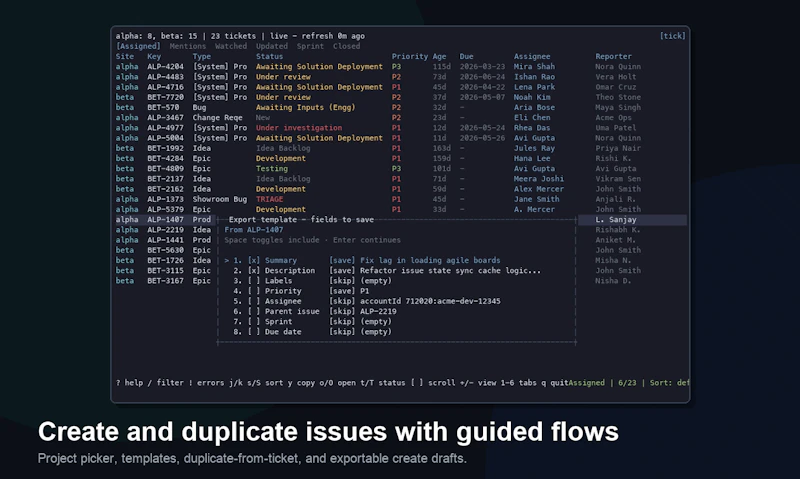Click the TRIAGE status
This screenshot has height=479, width=800.
click(269, 199)
